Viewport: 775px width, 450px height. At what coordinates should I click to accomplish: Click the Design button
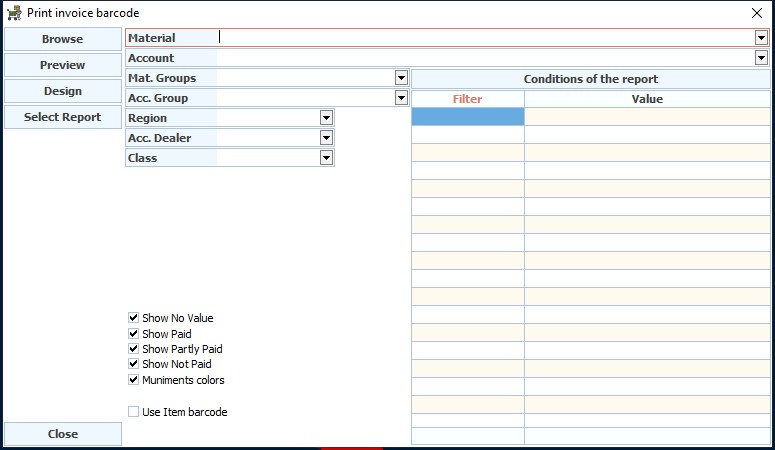63,91
